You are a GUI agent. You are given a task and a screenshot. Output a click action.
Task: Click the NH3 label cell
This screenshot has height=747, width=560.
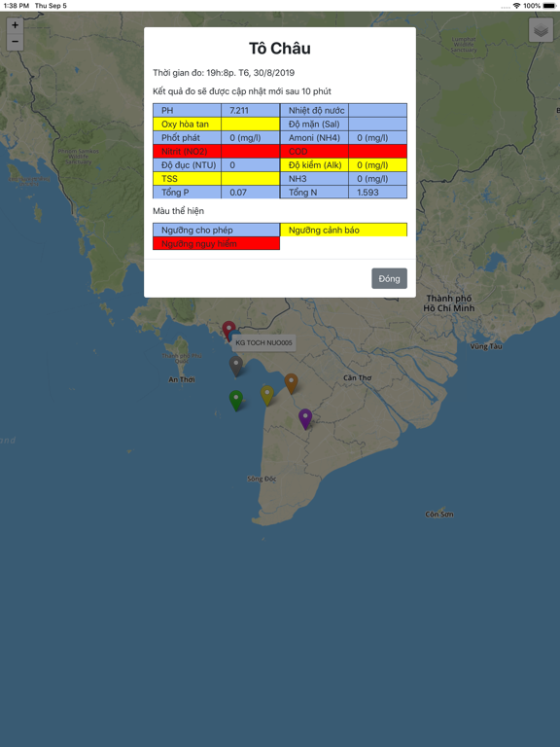314,179
